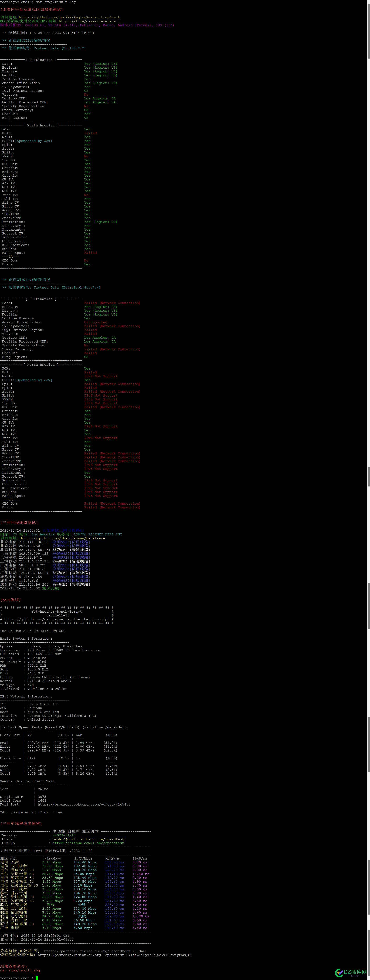This screenshot has height=980, width=370.
Task: Open the i-abc/speedtest GitHub link
Action: click(88, 843)
